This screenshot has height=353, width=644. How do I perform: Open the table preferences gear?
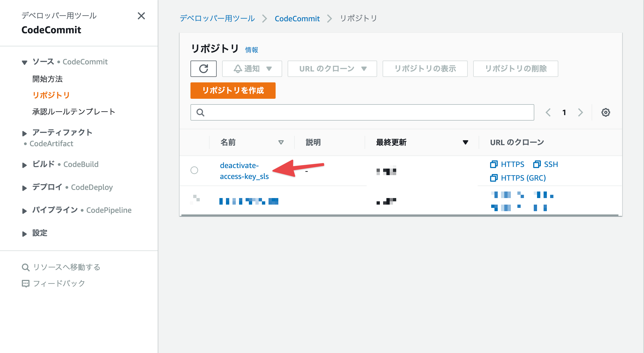606,112
